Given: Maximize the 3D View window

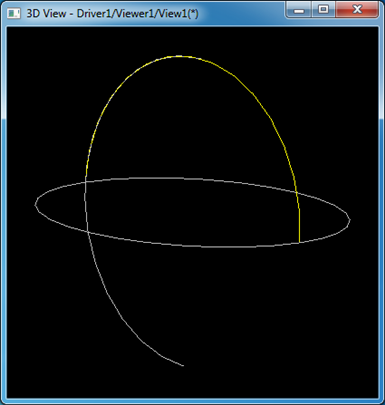Looking at the screenshot, I should tap(323, 10).
